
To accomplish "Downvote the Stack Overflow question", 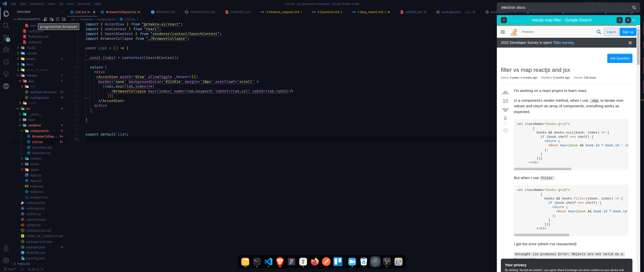I will (x=505, y=110).
